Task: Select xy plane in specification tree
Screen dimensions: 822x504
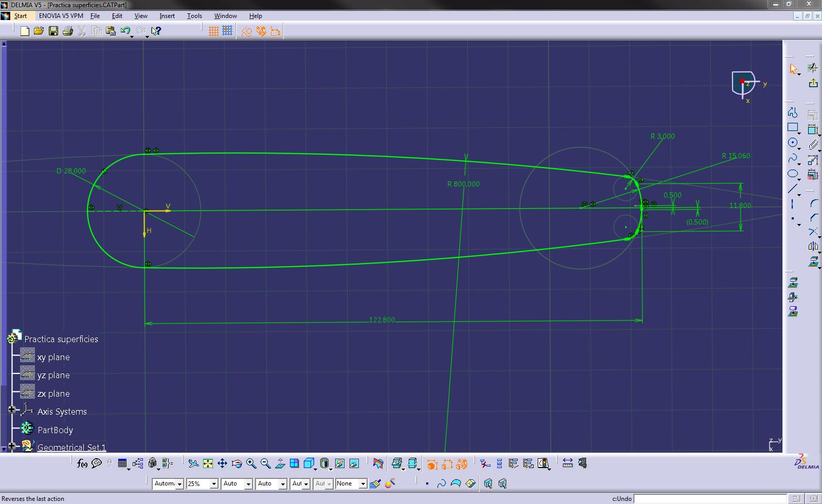Action: pos(53,357)
